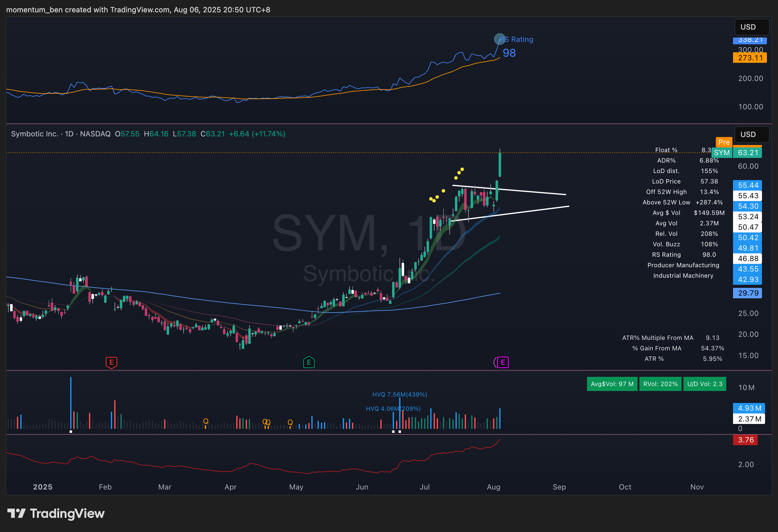778x532 pixels.
Task: Click the orange Q marker near May
Action: coord(290,422)
